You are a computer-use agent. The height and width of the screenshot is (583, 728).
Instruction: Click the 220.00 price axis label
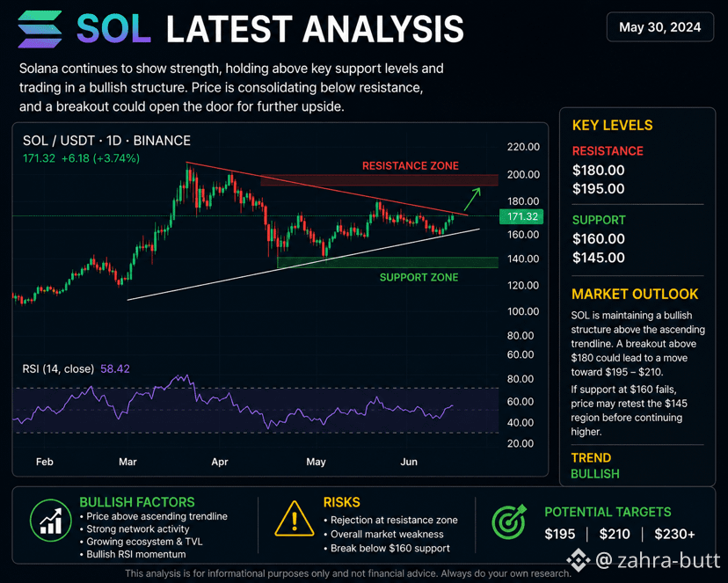click(523, 147)
